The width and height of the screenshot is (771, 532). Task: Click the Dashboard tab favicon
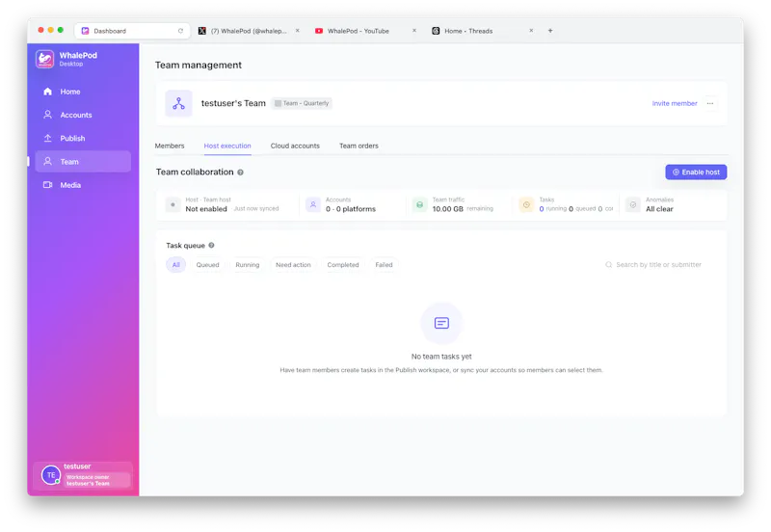tap(85, 31)
